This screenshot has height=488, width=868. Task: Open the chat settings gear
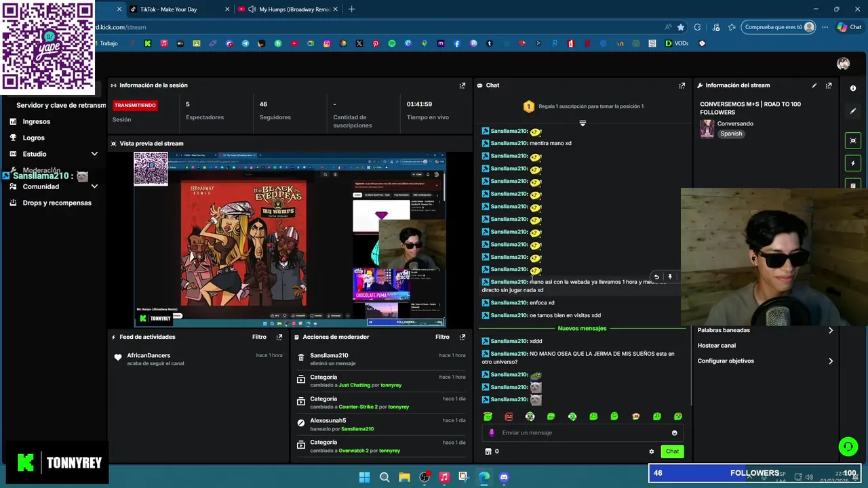tap(652, 451)
